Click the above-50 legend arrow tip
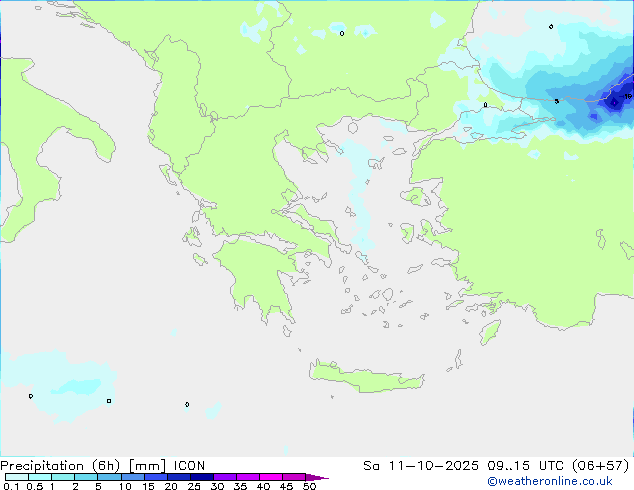Image resolution: width=634 pixels, height=490 pixels. (x=317, y=477)
